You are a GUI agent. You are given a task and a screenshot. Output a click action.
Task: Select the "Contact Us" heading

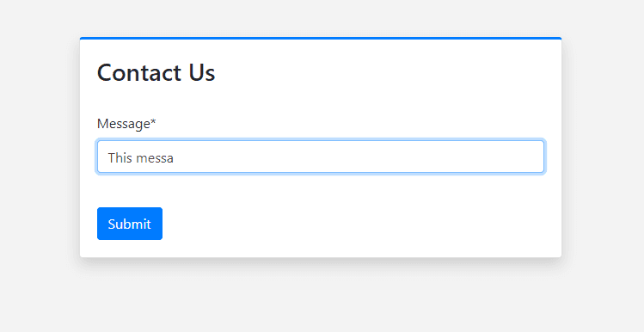[156, 73]
